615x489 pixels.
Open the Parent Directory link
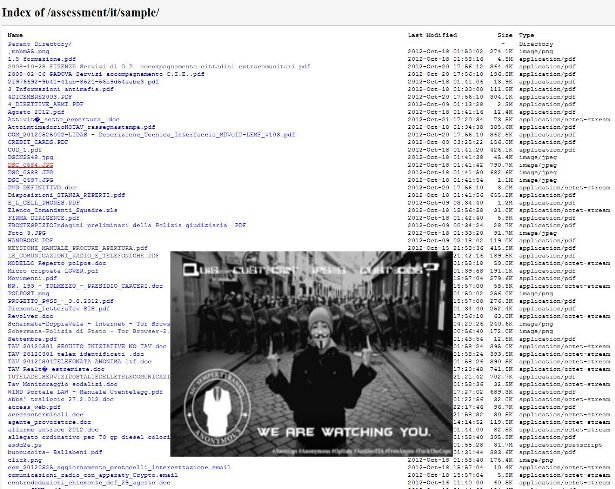pos(40,44)
